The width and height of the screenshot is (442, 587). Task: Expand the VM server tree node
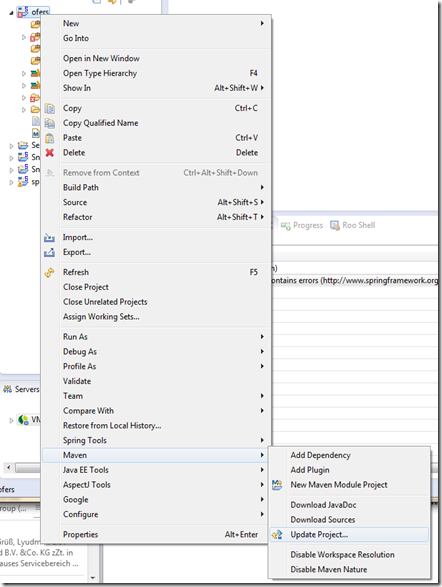point(11,420)
